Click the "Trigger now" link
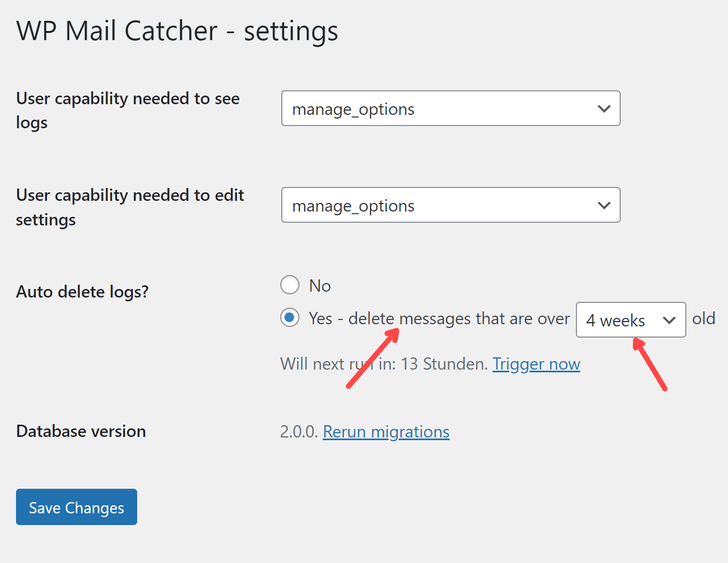Image resolution: width=728 pixels, height=563 pixels. click(x=536, y=364)
